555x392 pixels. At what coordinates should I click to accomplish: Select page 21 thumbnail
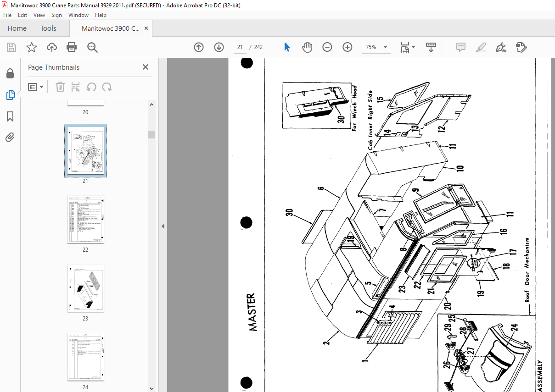click(85, 150)
